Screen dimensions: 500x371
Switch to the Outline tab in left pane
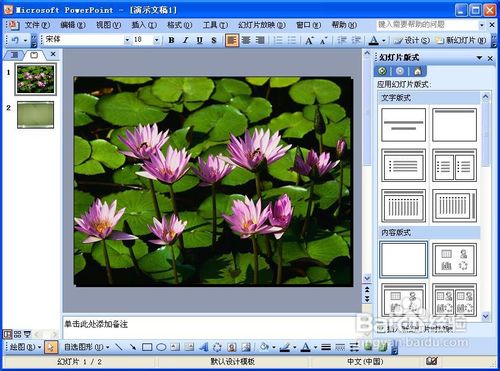click(14, 55)
